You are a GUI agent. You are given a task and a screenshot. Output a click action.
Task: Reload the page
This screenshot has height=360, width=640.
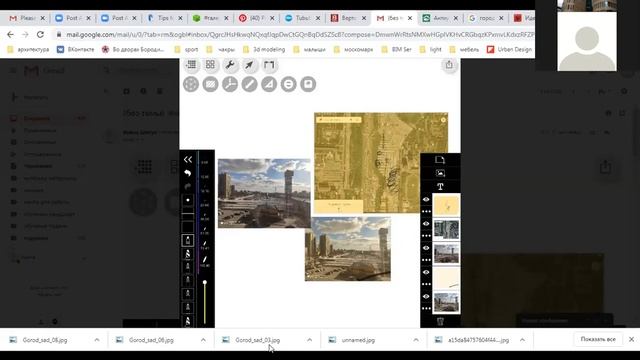[x=40, y=35]
